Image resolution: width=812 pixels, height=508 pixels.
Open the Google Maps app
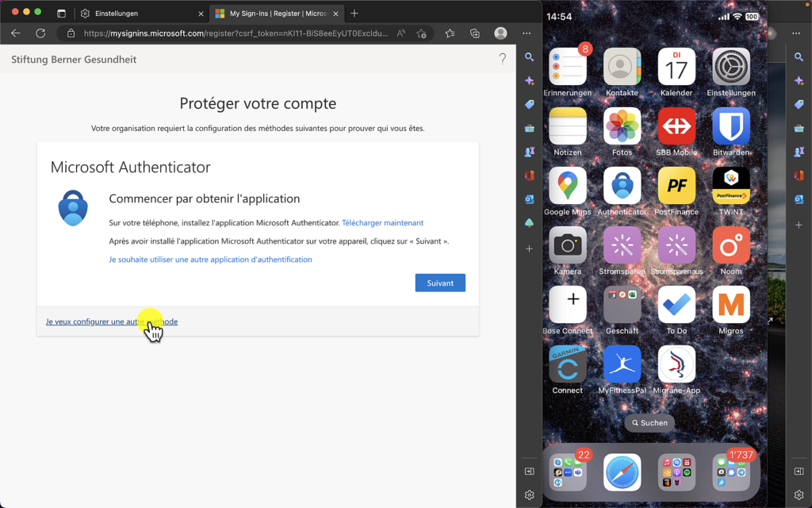tap(568, 186)
